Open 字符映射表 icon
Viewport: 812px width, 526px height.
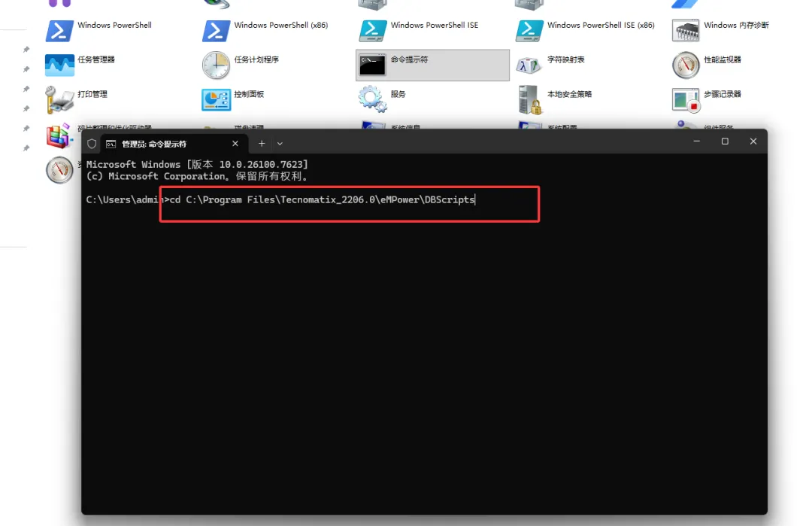coord(529,65)
